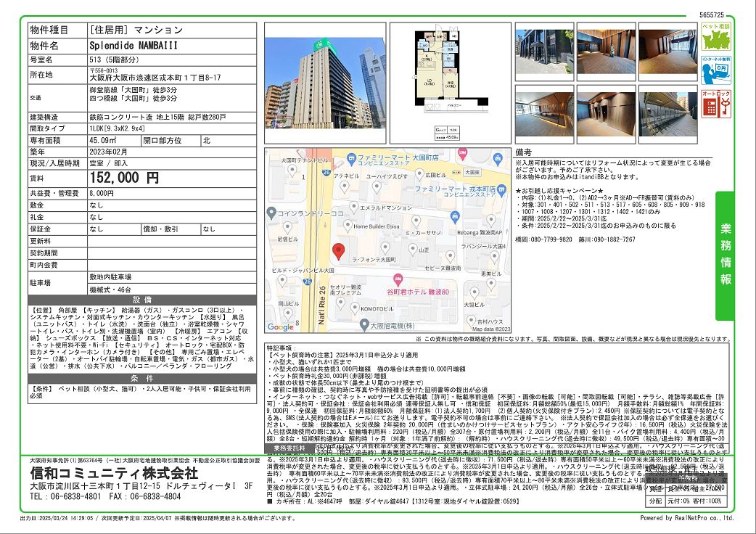Image resolution: width=756 pixels, height=534 pixels.
Task: Click the 大阪旭電機(株) map pin
Action: click(365, 326)
